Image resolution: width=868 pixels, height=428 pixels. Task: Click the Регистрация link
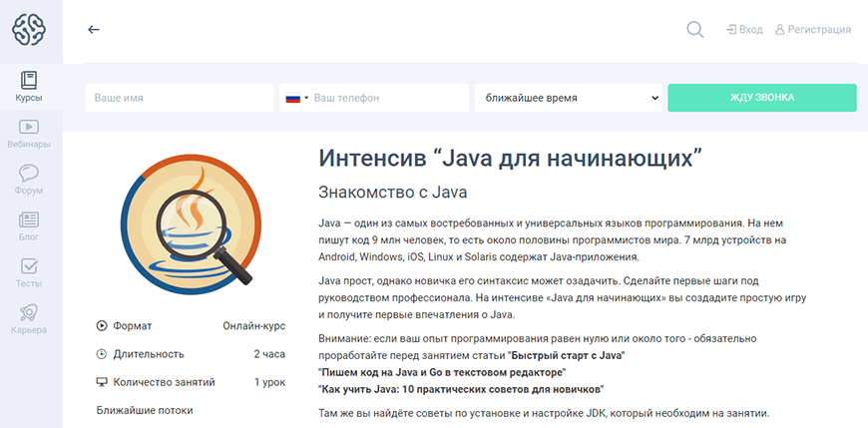tap(812, 30)
